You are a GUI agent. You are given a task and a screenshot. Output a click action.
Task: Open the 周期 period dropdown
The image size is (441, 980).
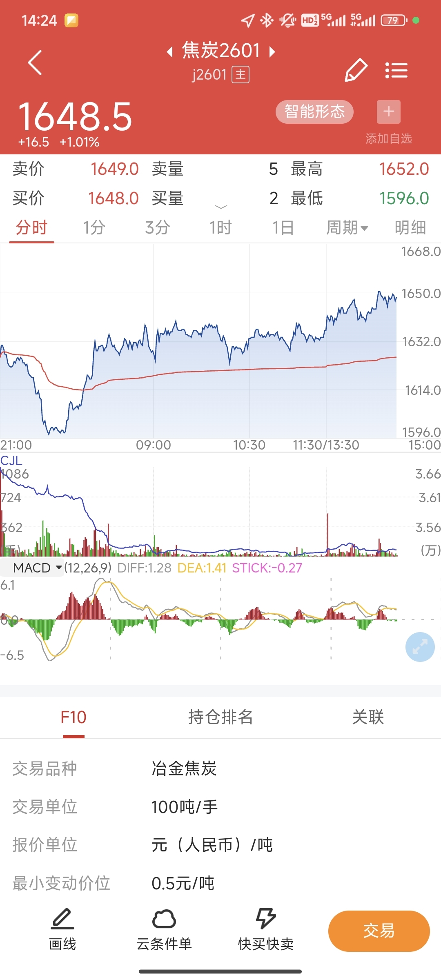pyautogui.click(x=347, y=228)
